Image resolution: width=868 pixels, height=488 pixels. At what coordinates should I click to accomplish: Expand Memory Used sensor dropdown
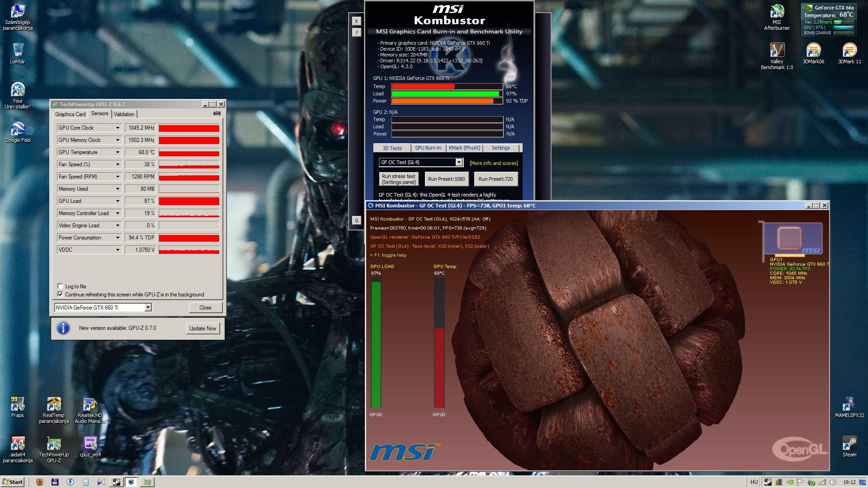point(118,189)
